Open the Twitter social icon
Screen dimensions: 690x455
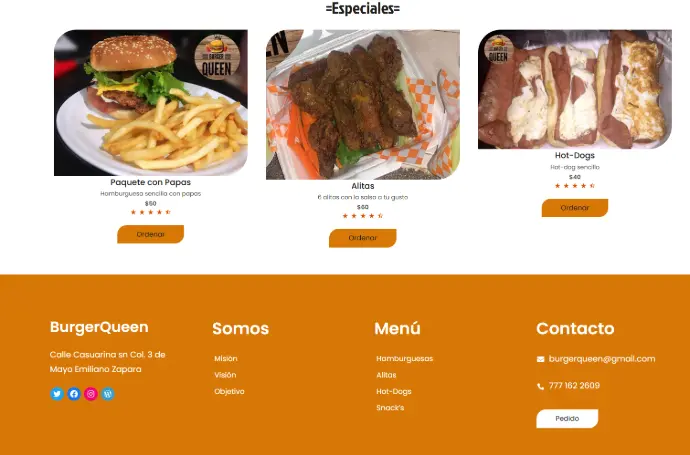pyautogui.click(x=57, y=394)
